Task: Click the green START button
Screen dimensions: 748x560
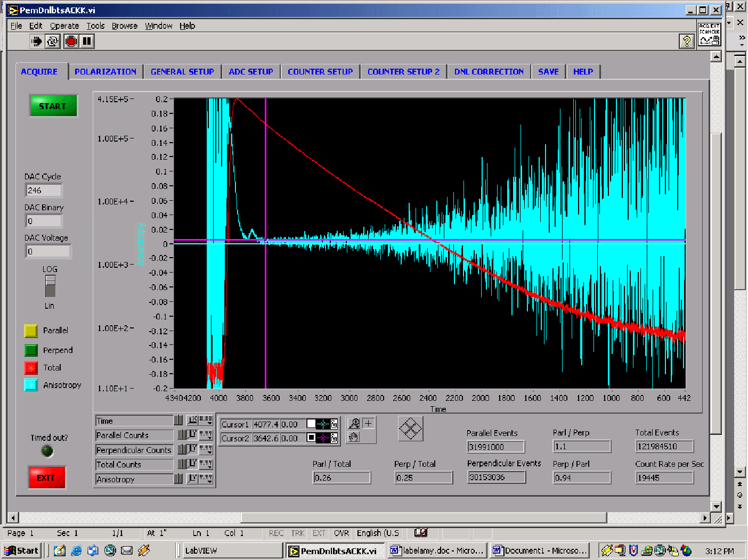Action: [x=53, y=106]
